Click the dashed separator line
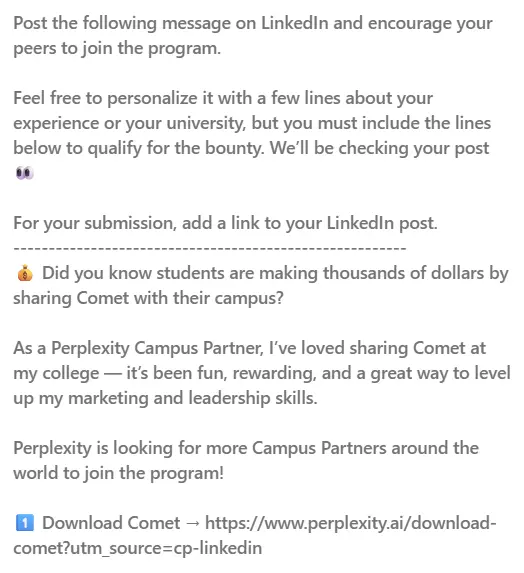524x573 pixels. pos(210,248)
